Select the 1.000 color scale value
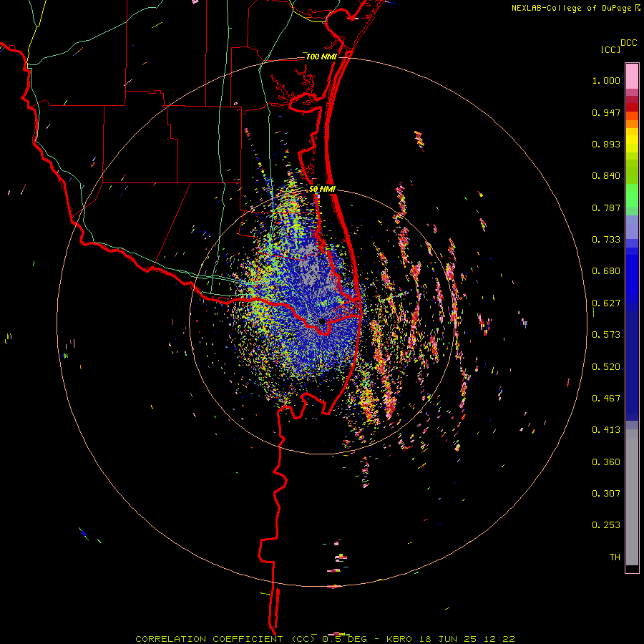 606,80
